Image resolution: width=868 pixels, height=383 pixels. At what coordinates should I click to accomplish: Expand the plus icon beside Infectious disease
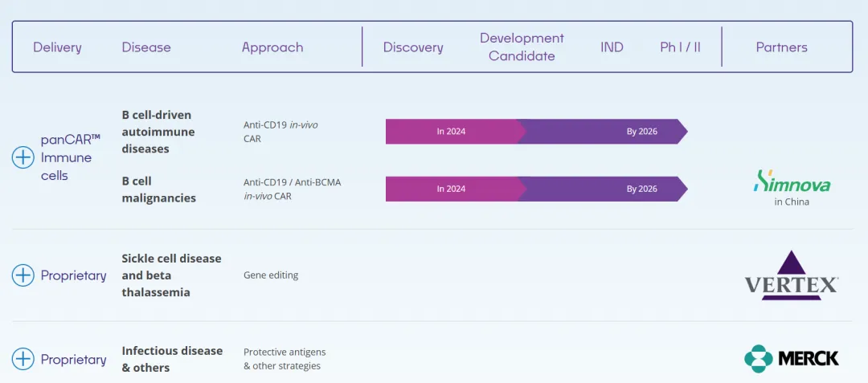[23, 359]
